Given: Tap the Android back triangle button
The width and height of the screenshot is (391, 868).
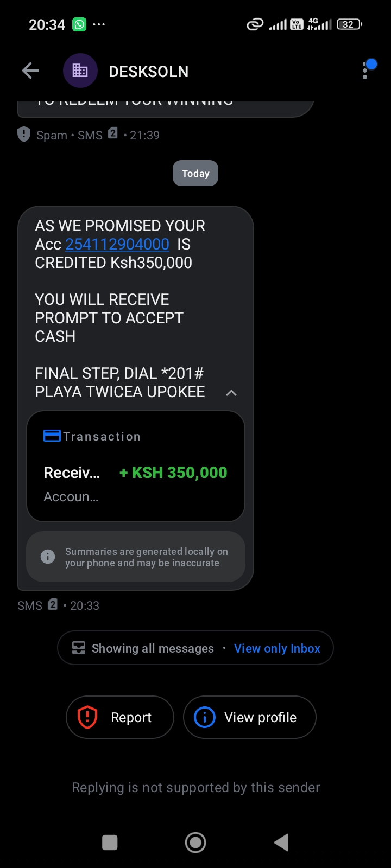Looking at the screenshot, I should (281, 843).
